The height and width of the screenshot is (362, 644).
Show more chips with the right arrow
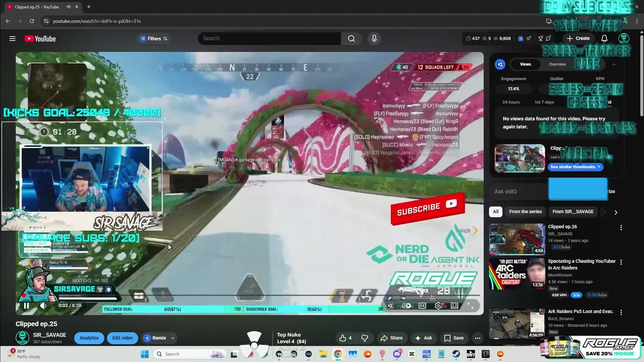click(615, 212)
